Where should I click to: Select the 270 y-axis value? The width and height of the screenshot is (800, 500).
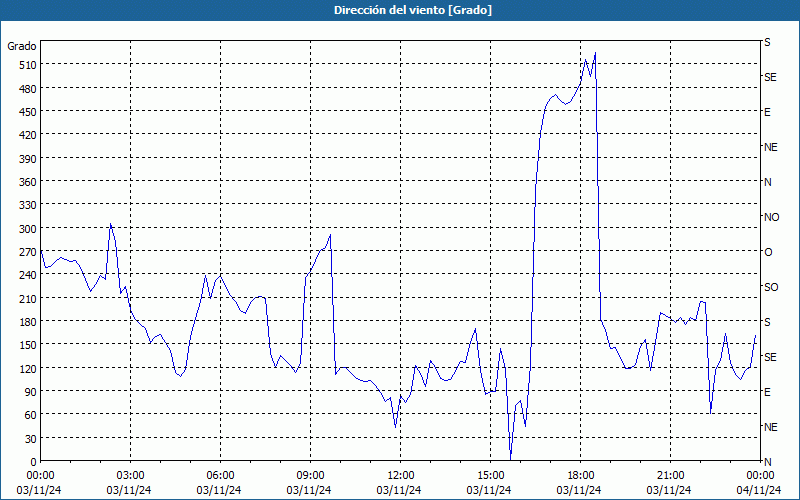[x=28, y=252]
